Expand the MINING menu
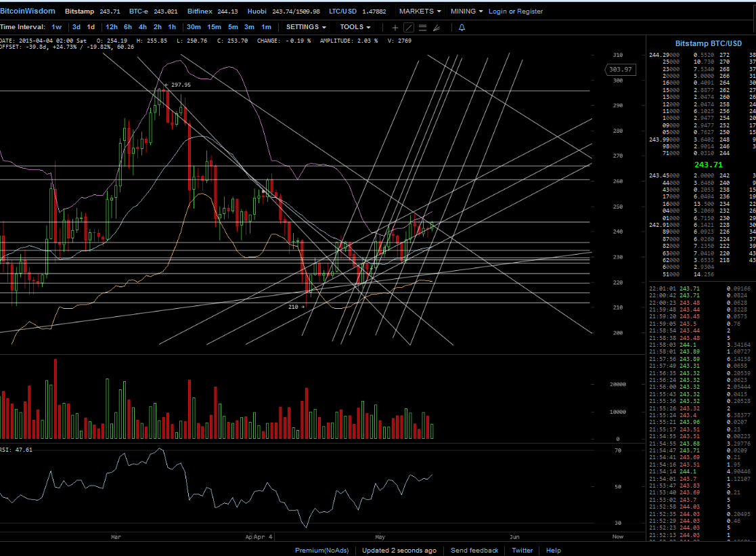Image resolution: width=756 pixels, height=556 pixels. tap(467, 11)
